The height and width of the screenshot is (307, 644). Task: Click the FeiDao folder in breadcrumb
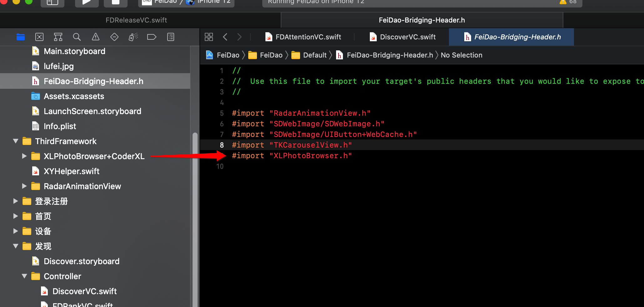(x=265, y=55)
